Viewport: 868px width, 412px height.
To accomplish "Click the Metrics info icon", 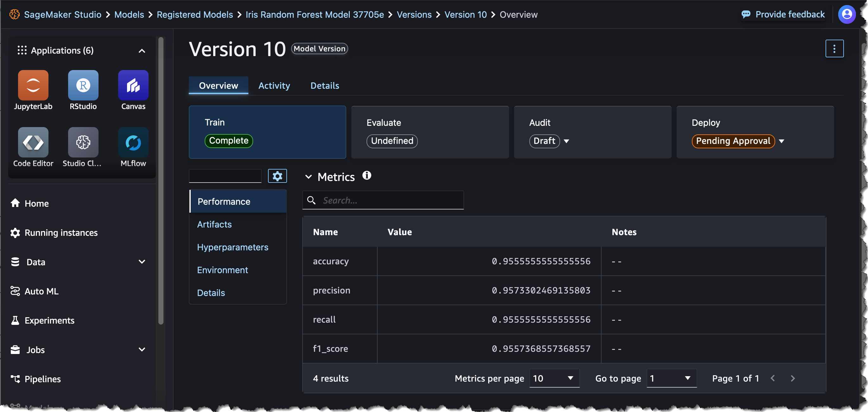I will click(x=367, y=176).
